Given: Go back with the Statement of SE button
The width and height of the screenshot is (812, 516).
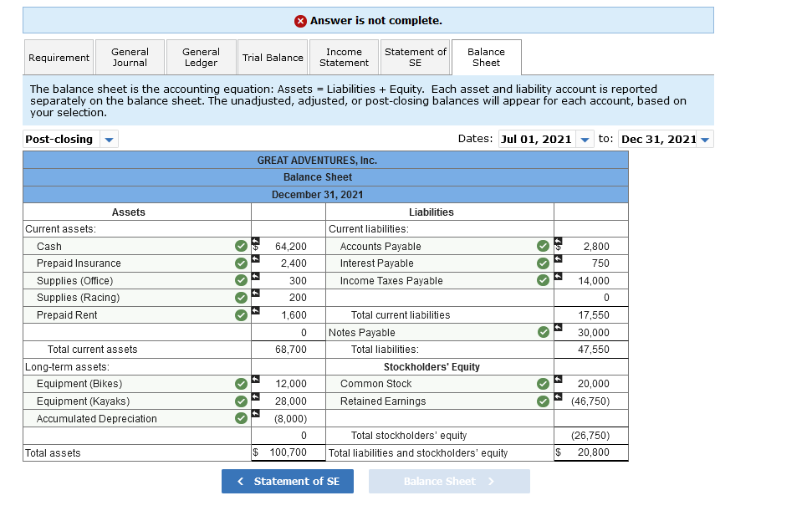Looking at the screenshot, I should [288, 481].
